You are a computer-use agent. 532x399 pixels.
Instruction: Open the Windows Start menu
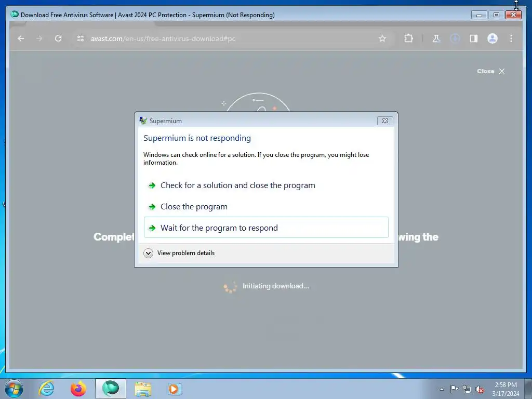point(14,389)
